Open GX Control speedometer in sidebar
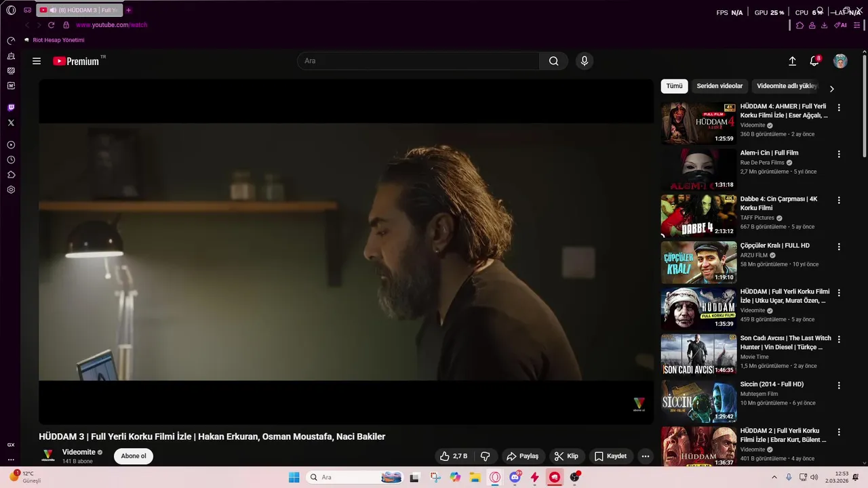868x488 pixels. tap(11, 41)
